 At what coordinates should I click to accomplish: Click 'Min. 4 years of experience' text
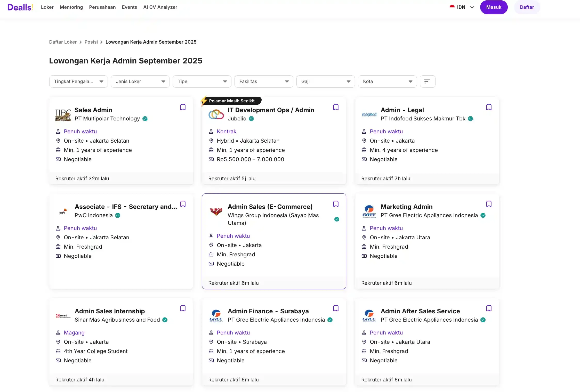(404, 150)
